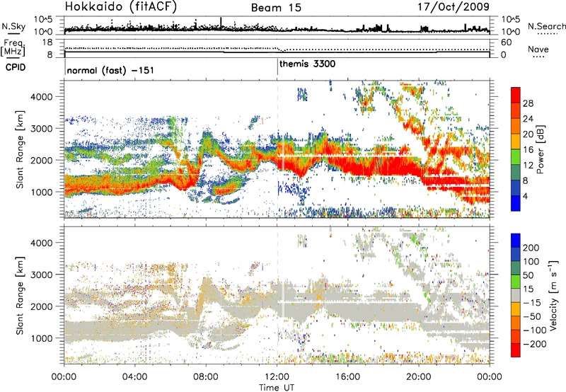Image resolution: width=566 pixels, height=392 pixels.
Task: Click "Slant Range [km]" label of velocity panel
Action: pos(20,295)
